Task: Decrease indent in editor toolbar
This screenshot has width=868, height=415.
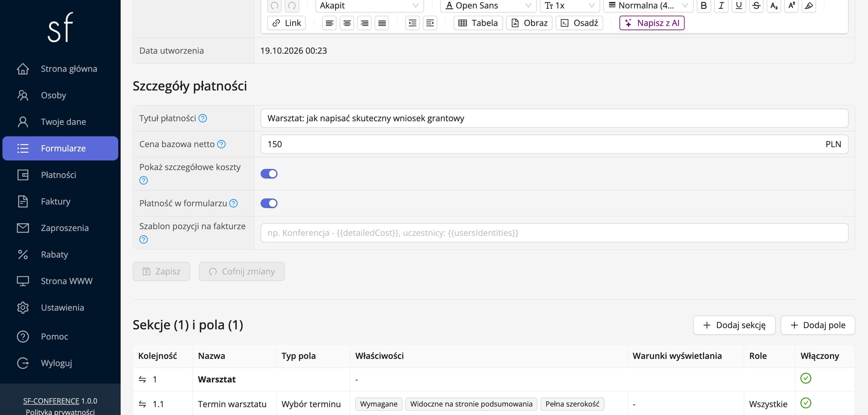Action: click(412, 23)
